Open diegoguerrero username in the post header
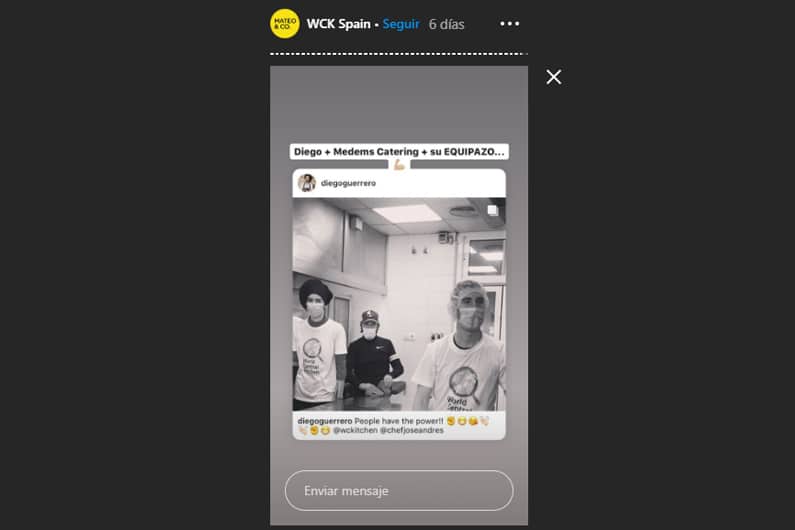 coord(348,183)
